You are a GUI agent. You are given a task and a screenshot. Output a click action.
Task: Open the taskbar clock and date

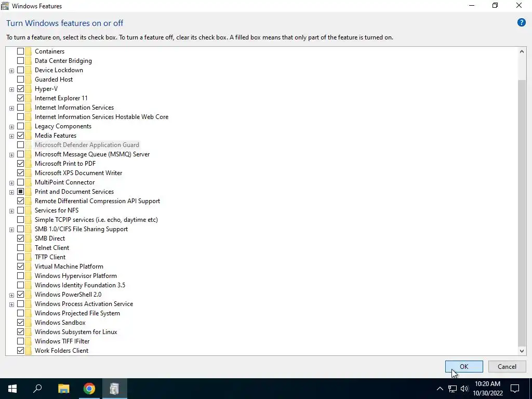click(487, 389)
